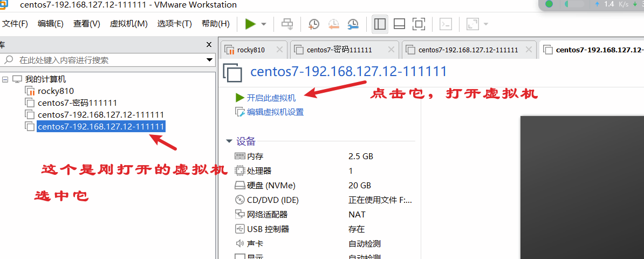Switch to the inactive centos7-192.168.127.12-111111 tab
Screen dimensions: 644x259
click(x=468, y=50)
